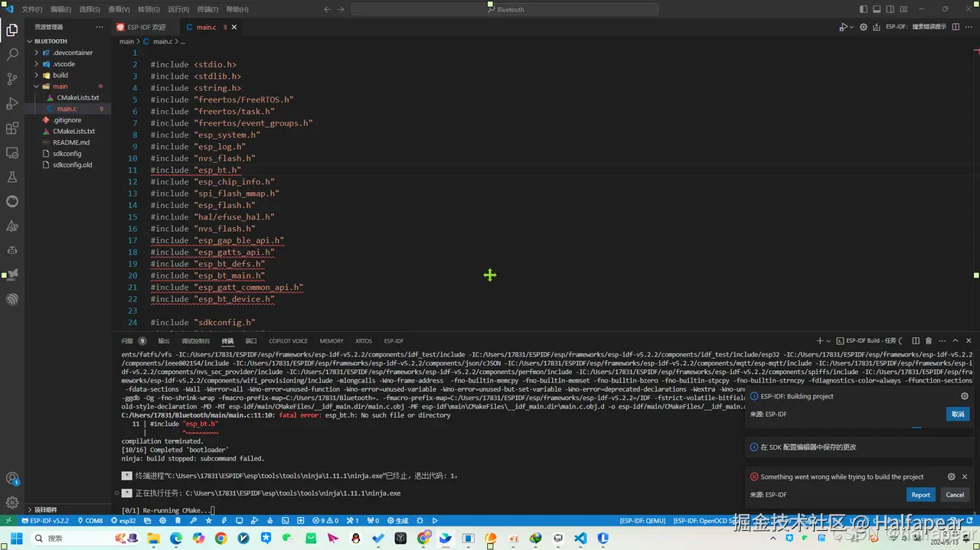Select the esp32 target in status bar
The image size is (980, 550).
[x=122, y=520]
